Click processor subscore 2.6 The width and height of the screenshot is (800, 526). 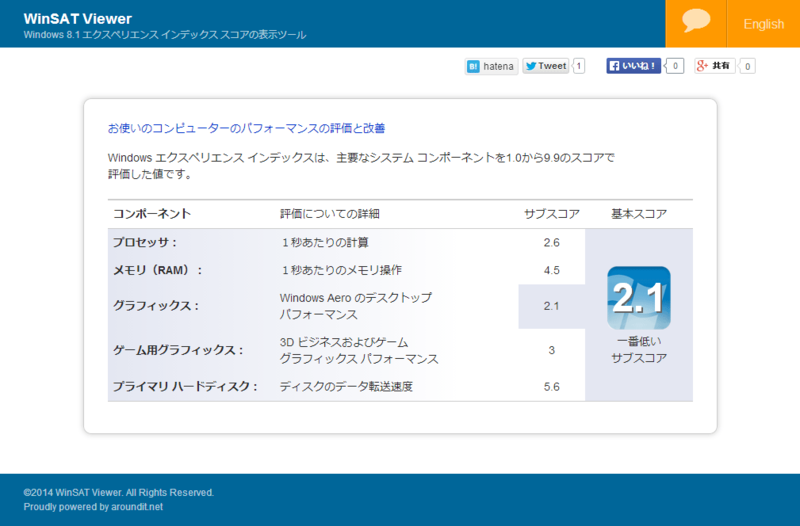pyautogui.click(x=552, y=243)
